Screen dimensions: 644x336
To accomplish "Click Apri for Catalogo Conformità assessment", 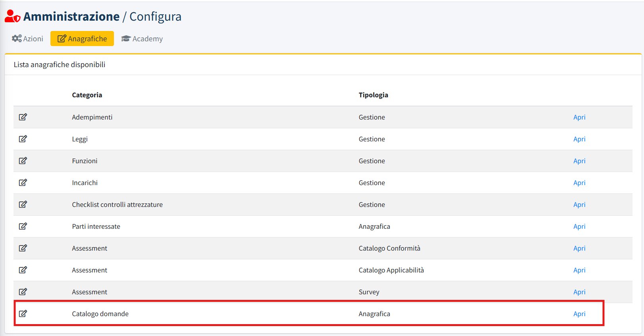I will click(x=579, y=248).
